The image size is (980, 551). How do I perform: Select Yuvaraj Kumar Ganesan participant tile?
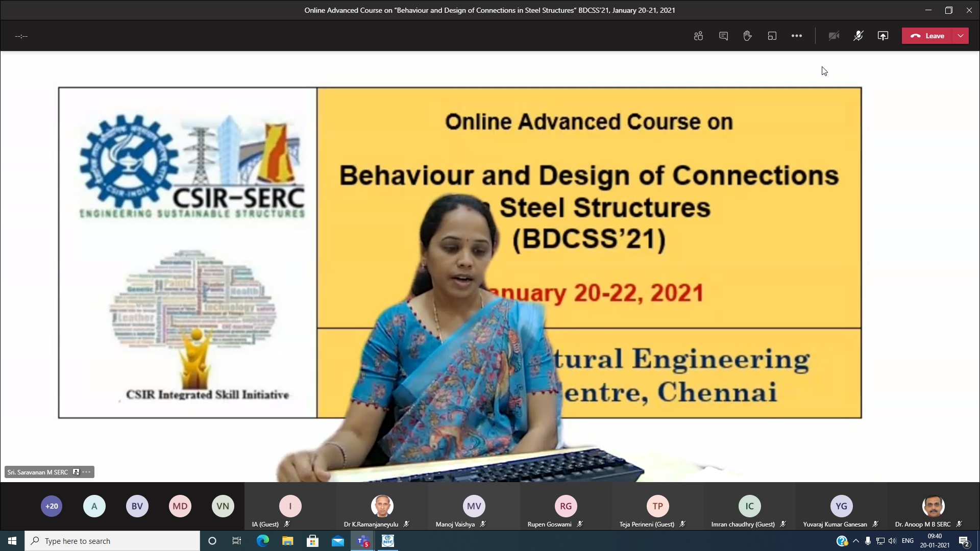coord(841,506)
